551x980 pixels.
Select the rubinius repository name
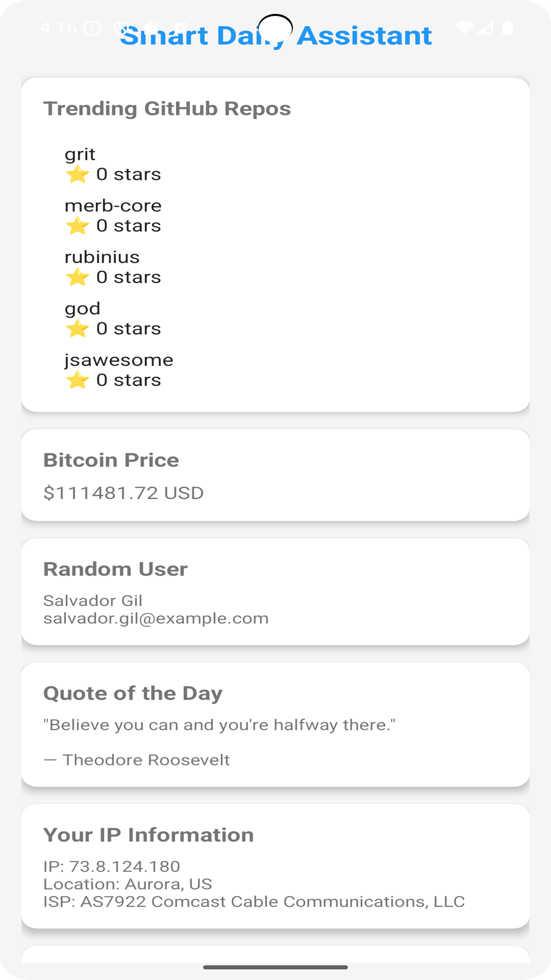point(102,257)
